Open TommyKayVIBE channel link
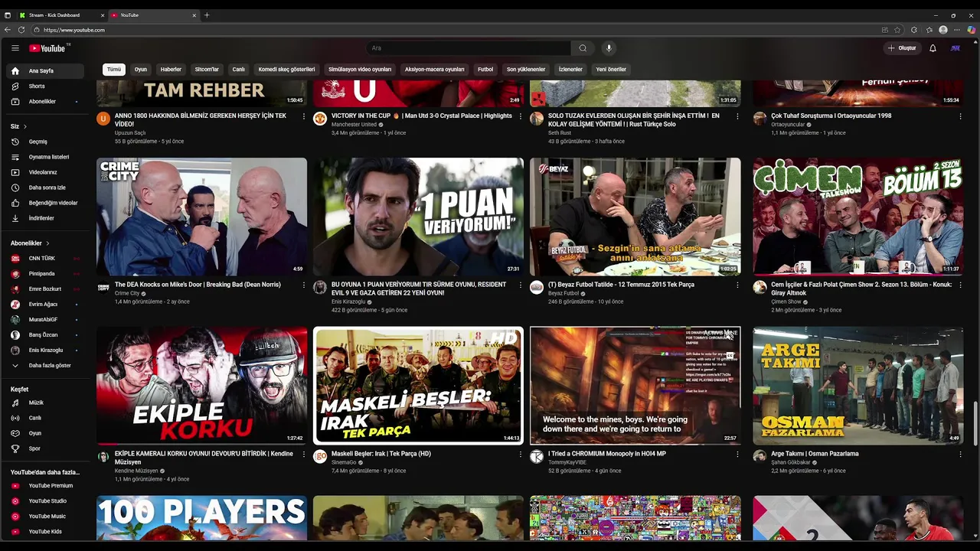 pos(567,462)
